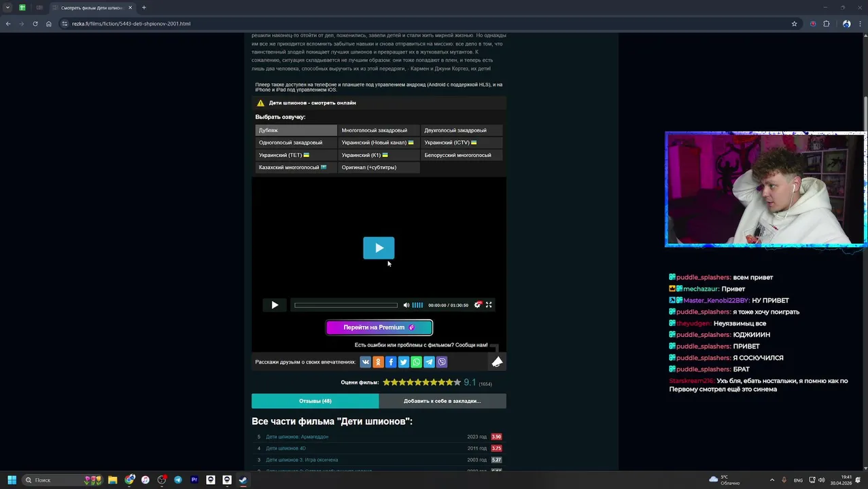Open Дети шпионов 3: Игра окончена link
This screenshot has width=868, height=489.
point(302,460)
